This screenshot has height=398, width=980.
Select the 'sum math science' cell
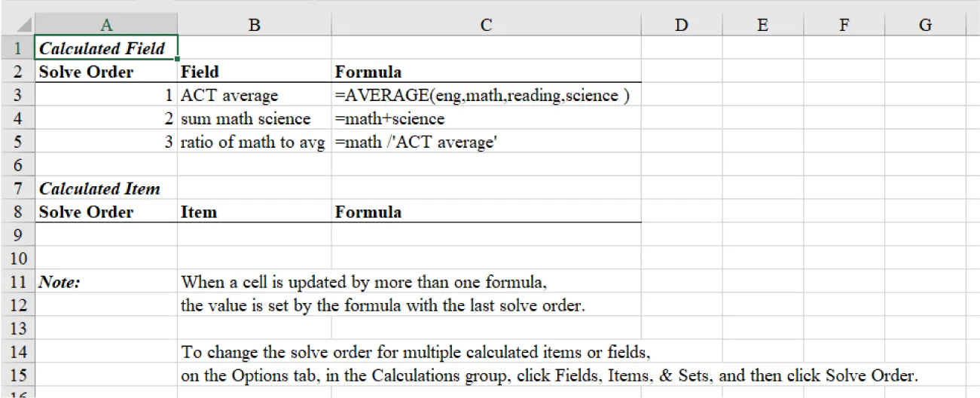click(255, 119)
